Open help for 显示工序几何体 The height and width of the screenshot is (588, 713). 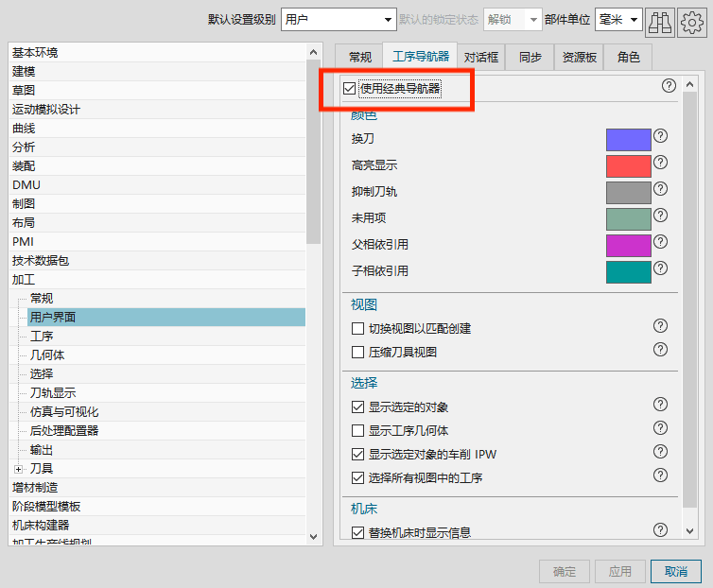pos(660,428)
